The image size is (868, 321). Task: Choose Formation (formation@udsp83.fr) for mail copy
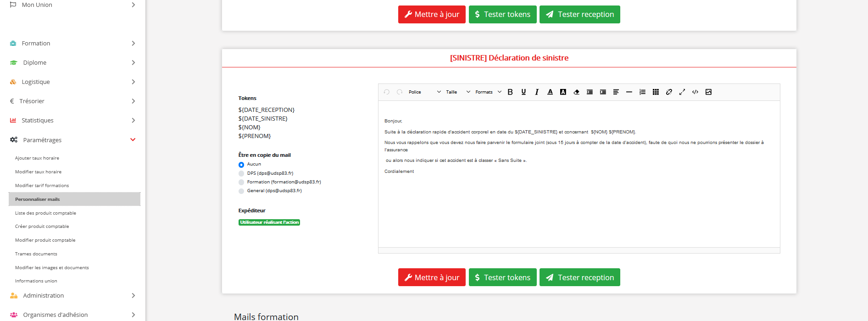click(x=241, y=182)
